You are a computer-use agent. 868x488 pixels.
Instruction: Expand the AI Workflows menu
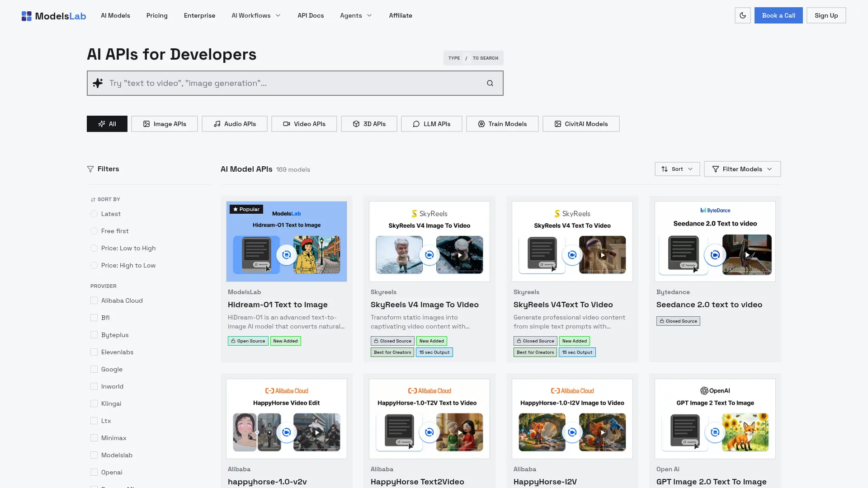point(256,15)
